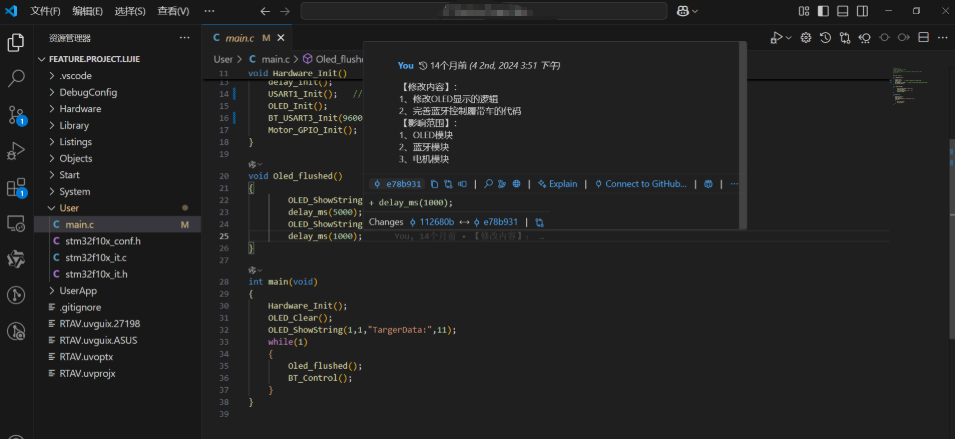Click the search commit magnifier icon in hover
This screenshot has width=955, height=439.
coord(488,184)
